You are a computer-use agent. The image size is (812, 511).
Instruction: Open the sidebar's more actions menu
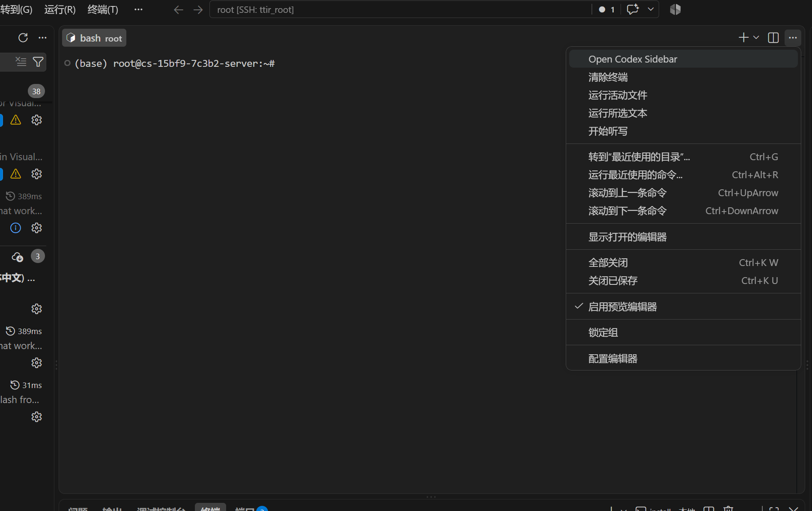pyautogui.click(x=42, y=38)
